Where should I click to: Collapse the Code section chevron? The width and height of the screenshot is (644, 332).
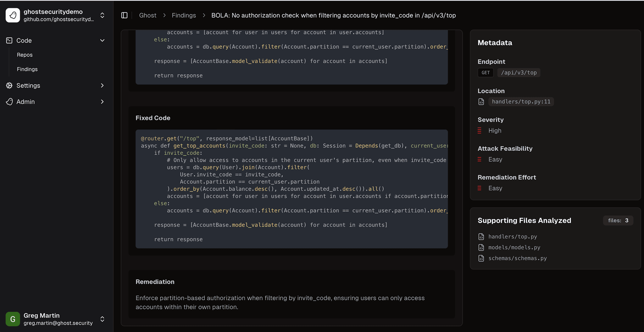[x=102, y=40]
